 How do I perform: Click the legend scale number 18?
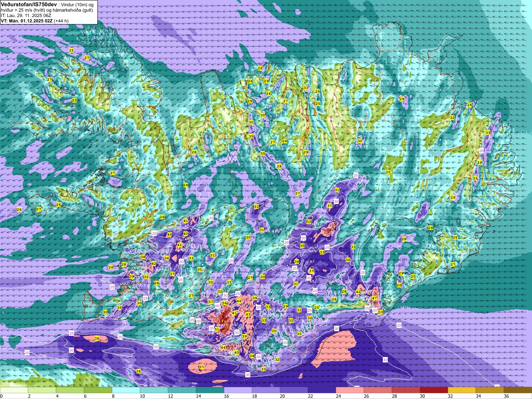coord(254,396)
